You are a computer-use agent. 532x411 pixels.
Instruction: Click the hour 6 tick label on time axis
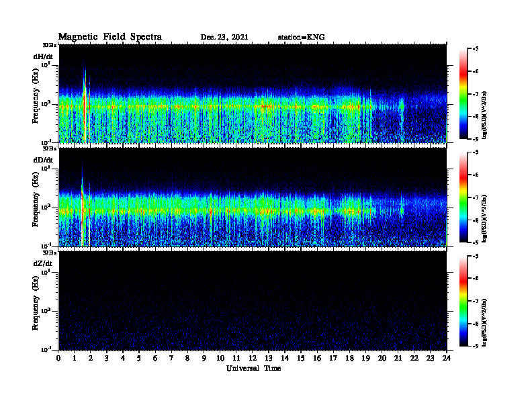click(155, 358)
